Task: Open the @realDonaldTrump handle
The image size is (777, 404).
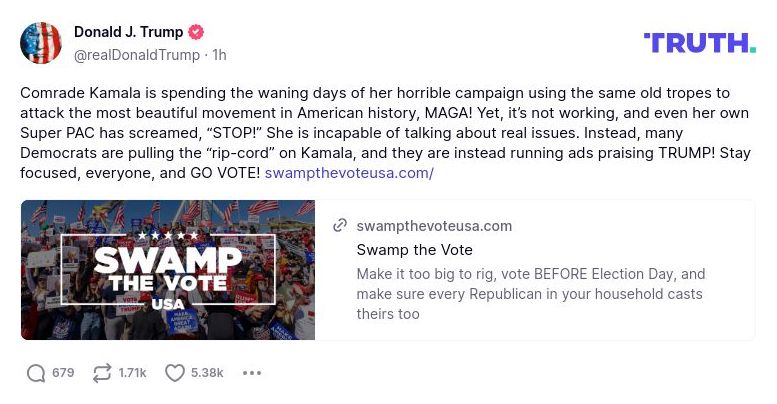Action: [x=136, y=55]
